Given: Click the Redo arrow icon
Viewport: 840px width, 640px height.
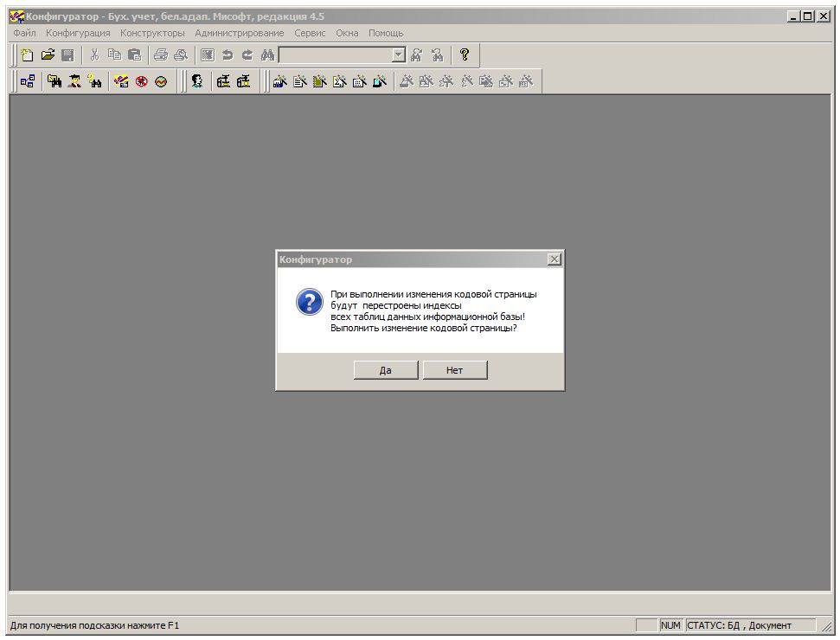Looking at the screenshot, I should click(x=247, y=55).
